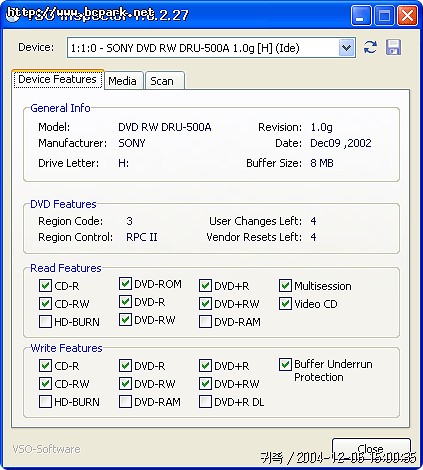Image resolution: width=423 pixels, height=470 pixels.
Task: Toggle Read Features DVD-RAM checkbox
Action: [205, 322]
